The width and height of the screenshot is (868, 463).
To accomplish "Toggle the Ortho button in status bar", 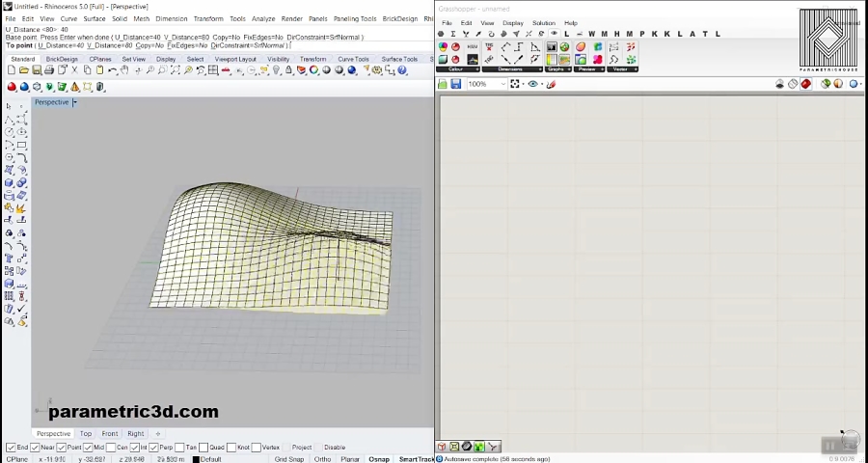I will tap(322, 459).
